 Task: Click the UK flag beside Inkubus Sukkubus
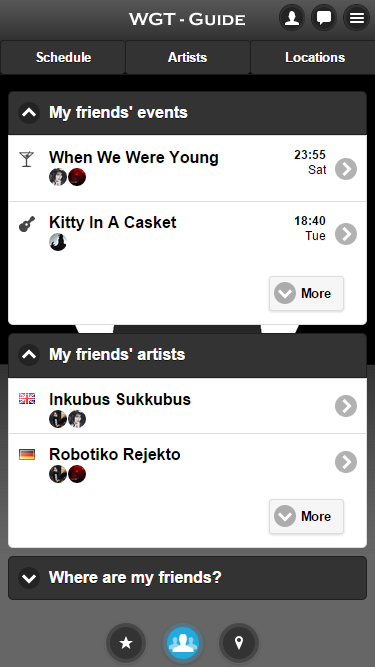point(27,399)
